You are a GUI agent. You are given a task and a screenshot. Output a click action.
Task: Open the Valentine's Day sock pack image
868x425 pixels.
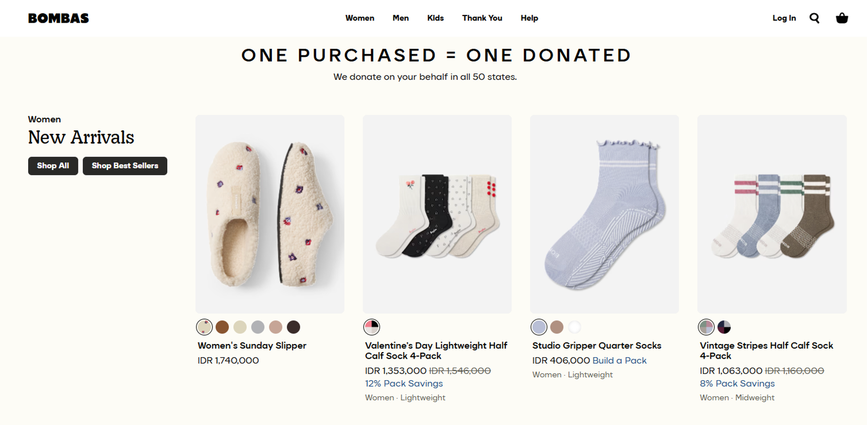(x=437, y=214)
